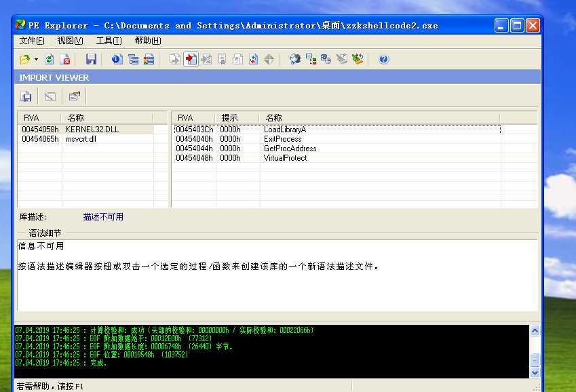Click the 提示 column header

click(x=237, y=118)
